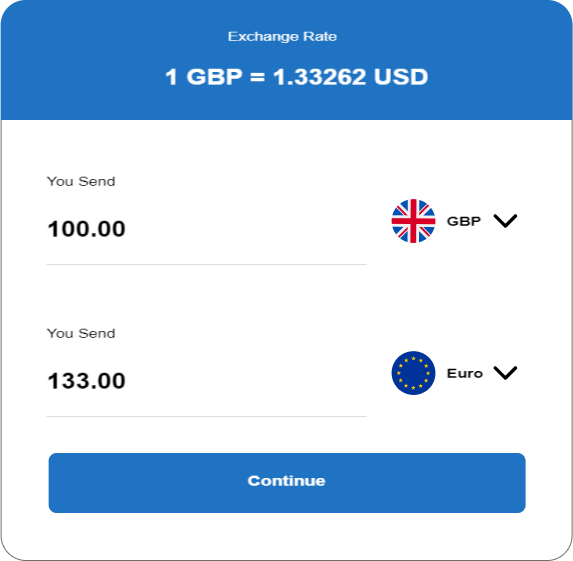
Task: Click the European Union flag icon
Action: [413, 373]
